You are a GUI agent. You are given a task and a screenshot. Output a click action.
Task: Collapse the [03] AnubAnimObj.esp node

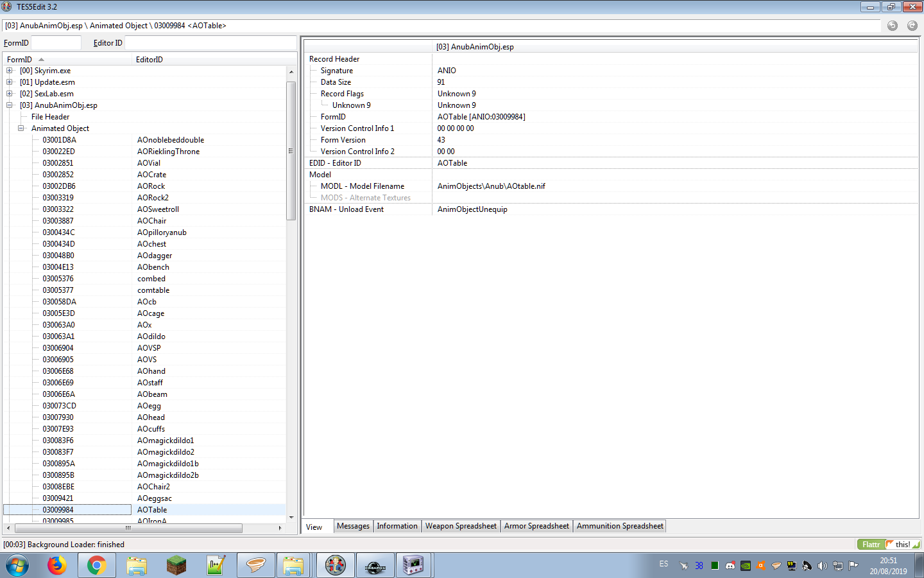point(10,105)
